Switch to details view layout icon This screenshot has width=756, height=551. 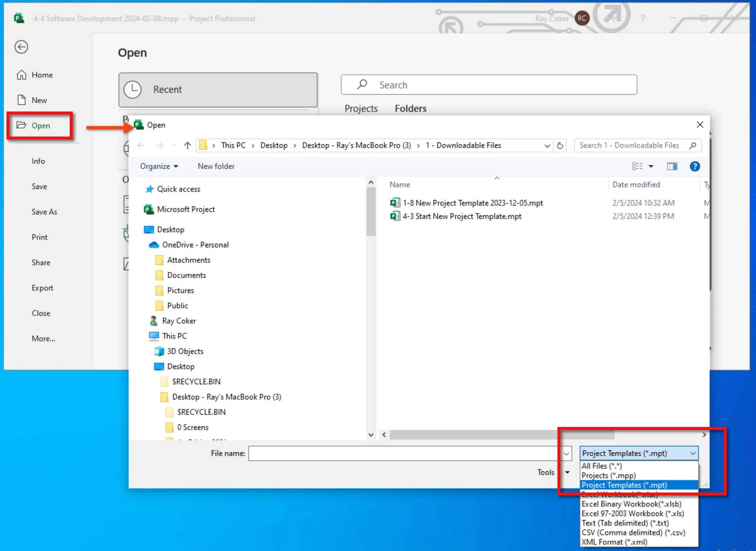click(x=638, y=166)
